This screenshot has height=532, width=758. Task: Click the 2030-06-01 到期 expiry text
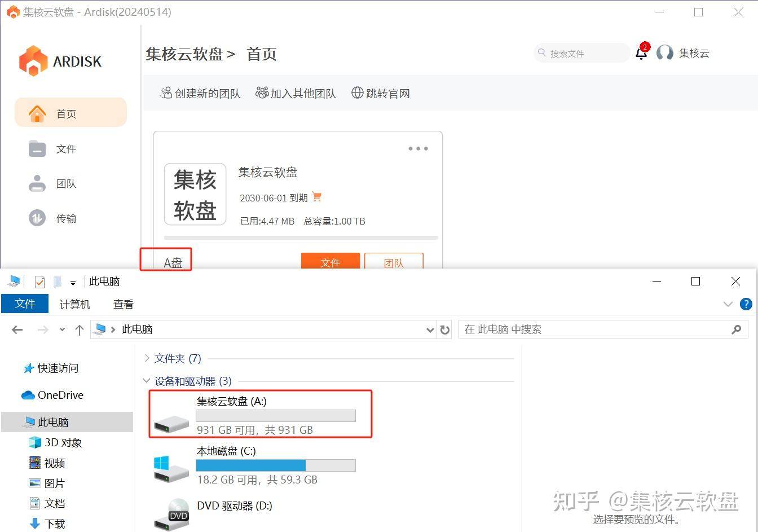coord(274,197)
